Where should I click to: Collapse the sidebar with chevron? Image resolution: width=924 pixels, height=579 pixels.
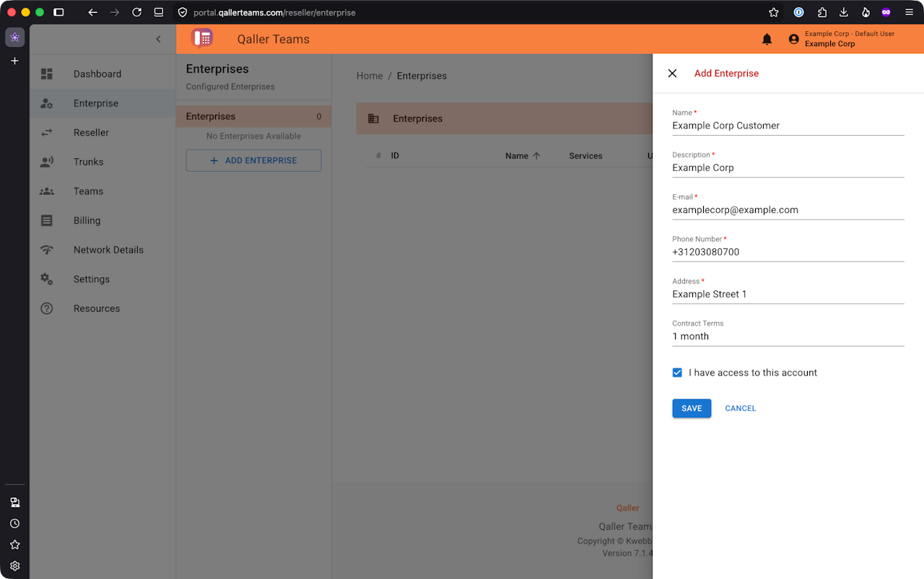159,39
